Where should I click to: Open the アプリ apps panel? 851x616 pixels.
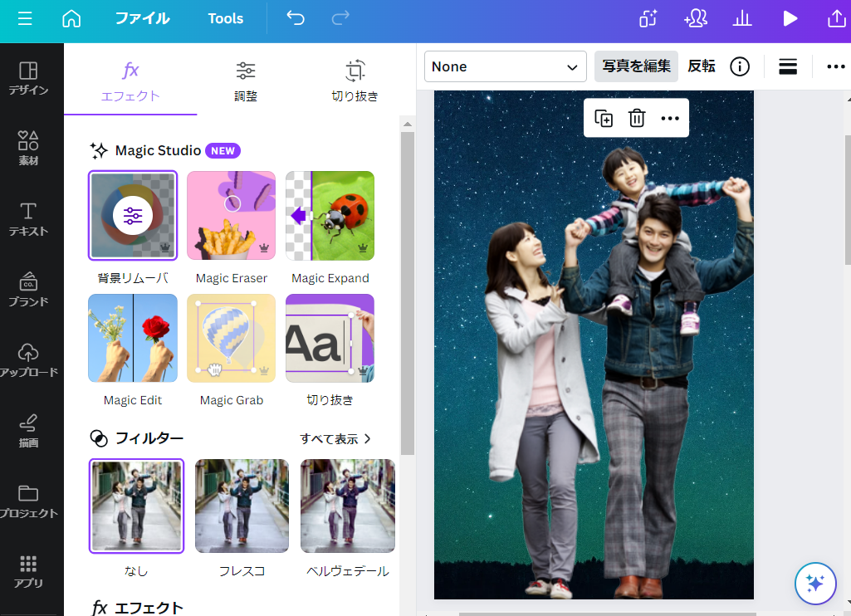[x=28, y=571]
